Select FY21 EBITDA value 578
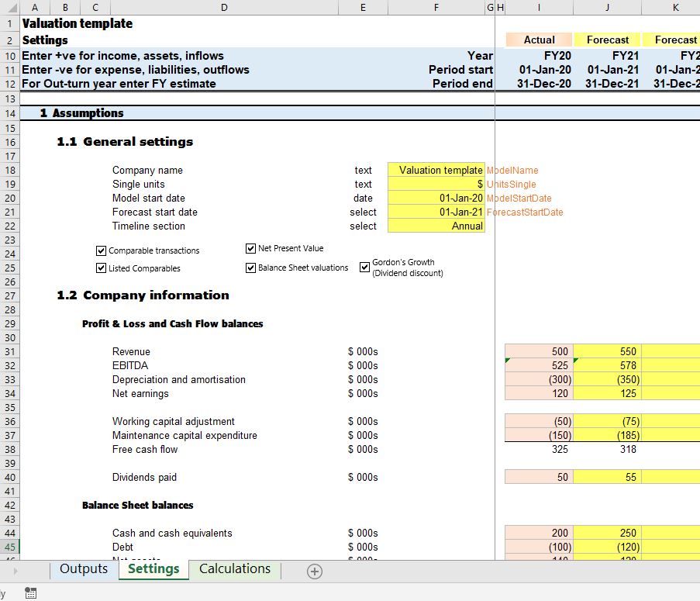The image size is (700, 601). click(x=607, y=365)
